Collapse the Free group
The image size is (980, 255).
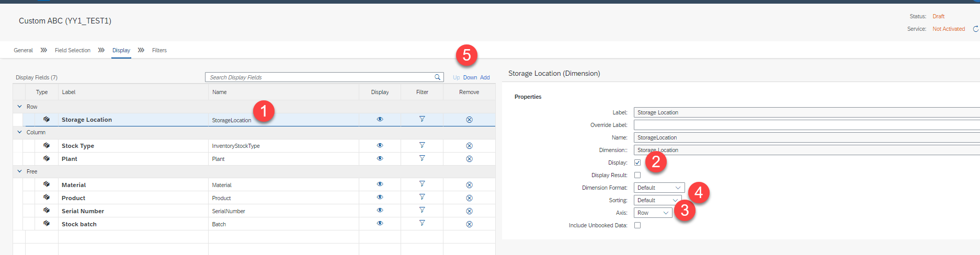[x=20, y=171]
